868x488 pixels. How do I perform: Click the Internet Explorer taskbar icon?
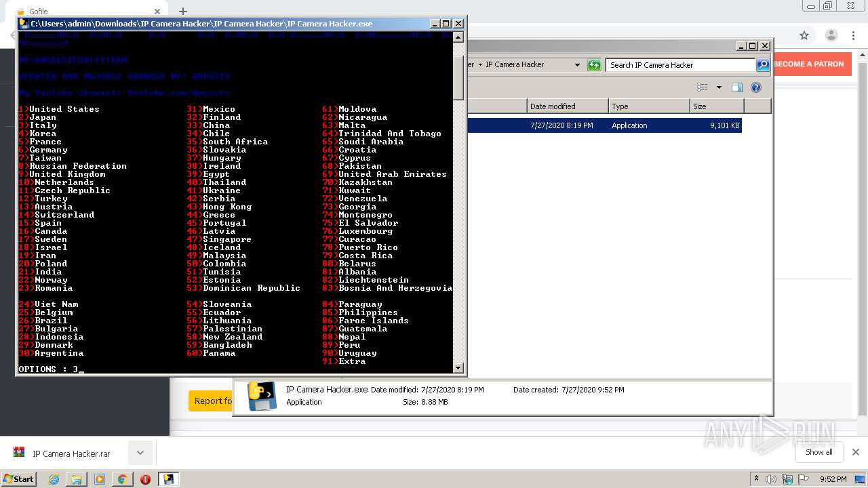[54, 479]
